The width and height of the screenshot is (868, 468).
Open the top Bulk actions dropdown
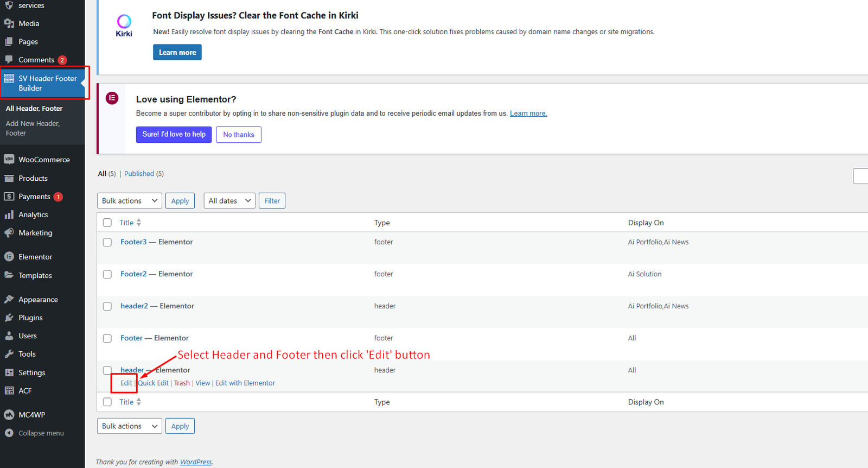point(129,201)
